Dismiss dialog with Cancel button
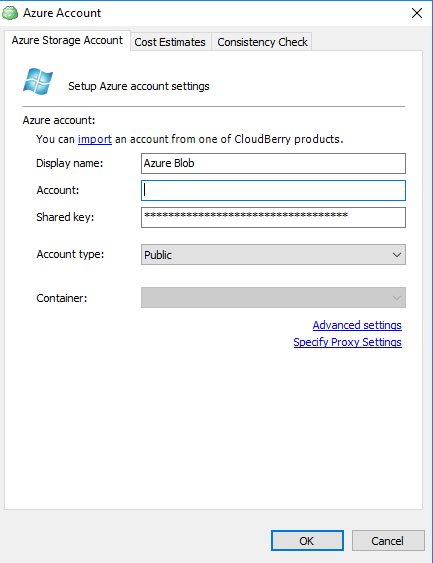 pos(388,540)
